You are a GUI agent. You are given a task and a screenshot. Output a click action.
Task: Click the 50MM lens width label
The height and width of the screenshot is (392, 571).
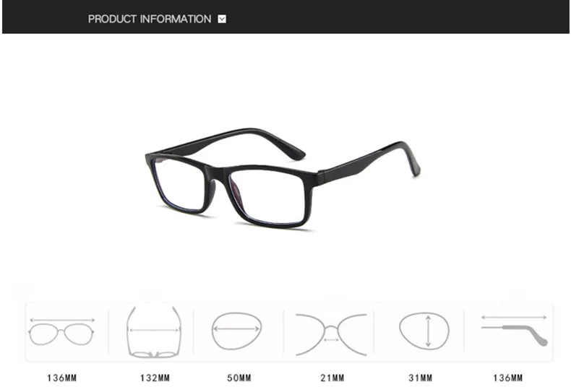(239, 378)
